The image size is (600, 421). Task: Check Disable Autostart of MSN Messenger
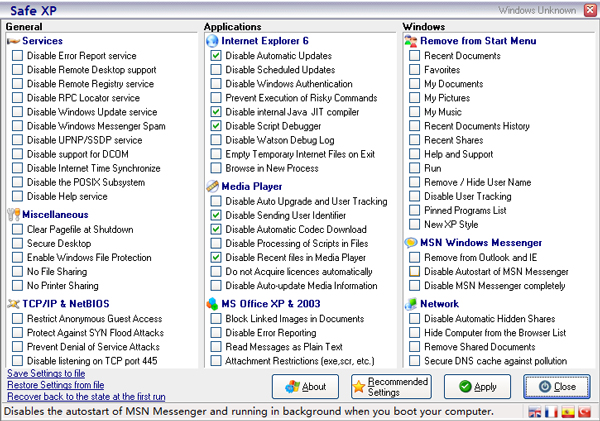click(x=414, y=272)
